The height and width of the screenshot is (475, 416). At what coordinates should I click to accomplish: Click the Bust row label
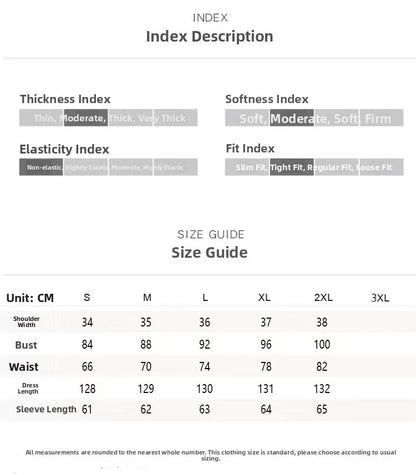[x=26, y=345]
